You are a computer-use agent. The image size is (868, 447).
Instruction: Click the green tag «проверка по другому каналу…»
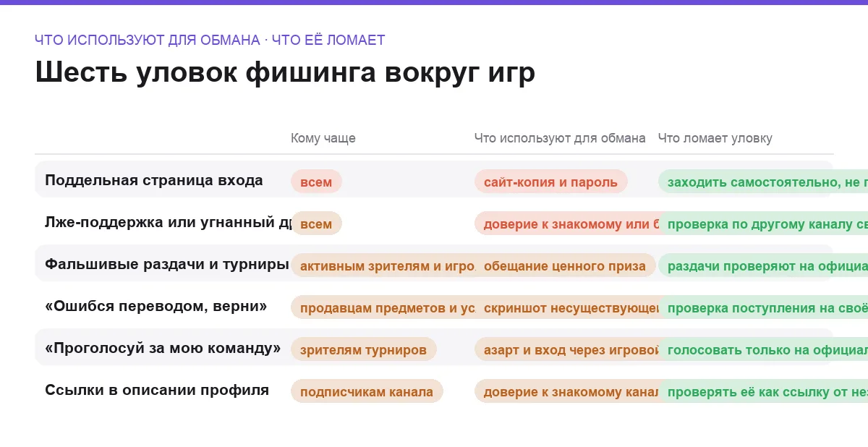click(763, 223)
